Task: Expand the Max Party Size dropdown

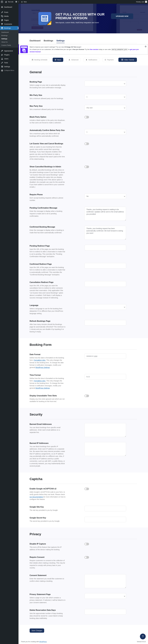Action: point(105,108)
